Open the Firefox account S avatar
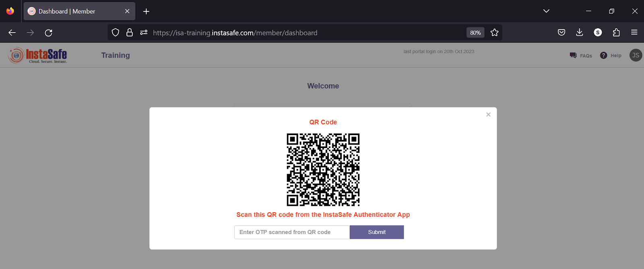The height and width of the screenshot is (269, 644). [598, 33]
